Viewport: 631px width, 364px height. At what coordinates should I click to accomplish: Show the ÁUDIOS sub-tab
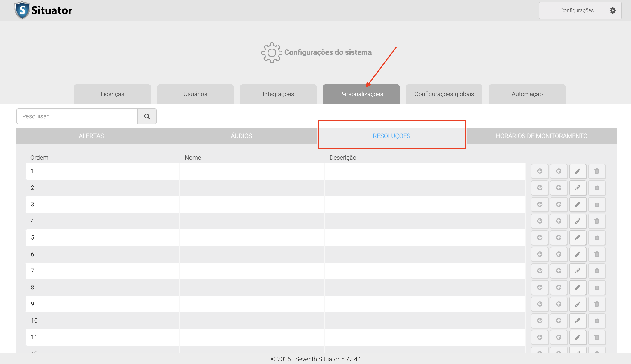241,136
